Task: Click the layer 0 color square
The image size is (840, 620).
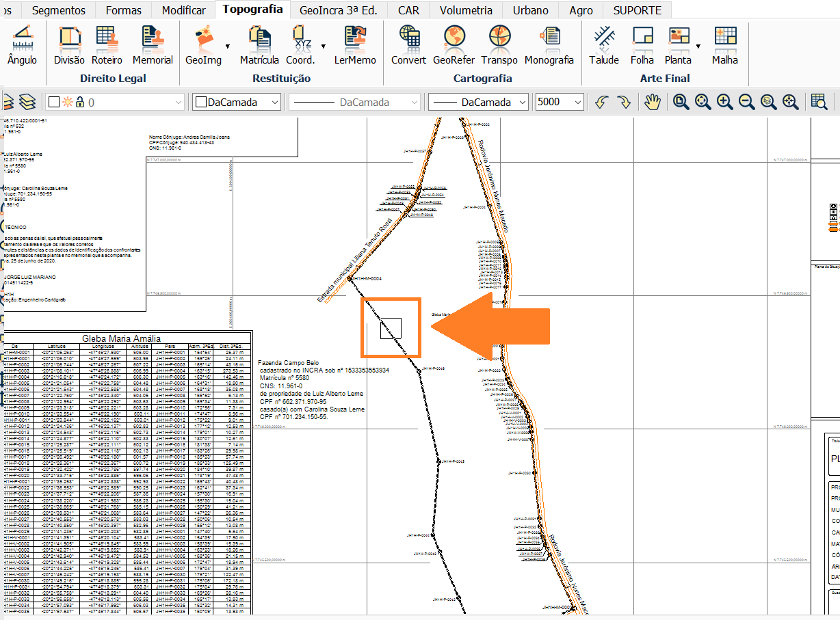Action: tap(54, 103)
